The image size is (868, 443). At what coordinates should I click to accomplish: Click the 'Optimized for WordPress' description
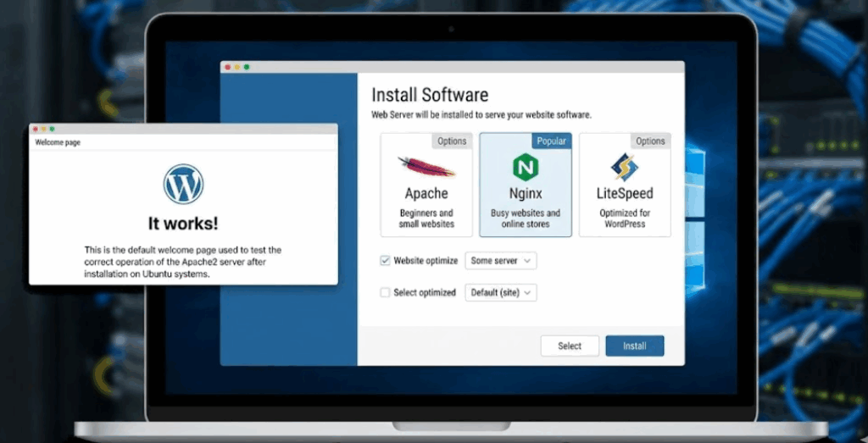(x=625, y=219)
